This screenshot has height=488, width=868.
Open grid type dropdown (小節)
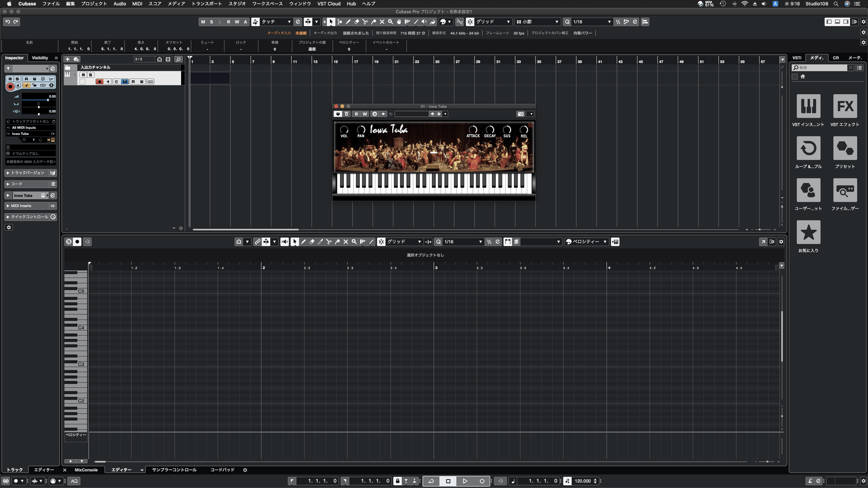pos(537,22)
